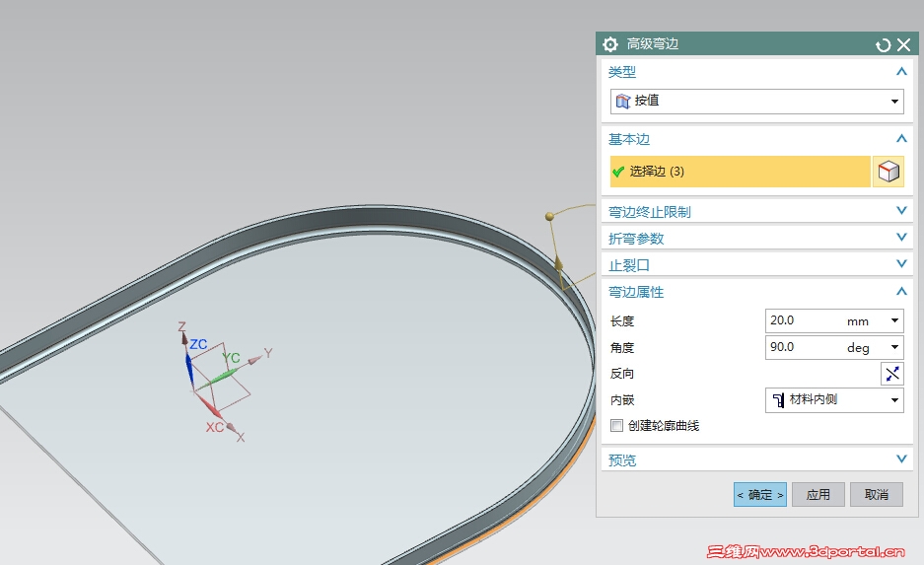Open the 内嵌 材料内侧 dropdown
The image size is (924, 565).
[834, 400]
